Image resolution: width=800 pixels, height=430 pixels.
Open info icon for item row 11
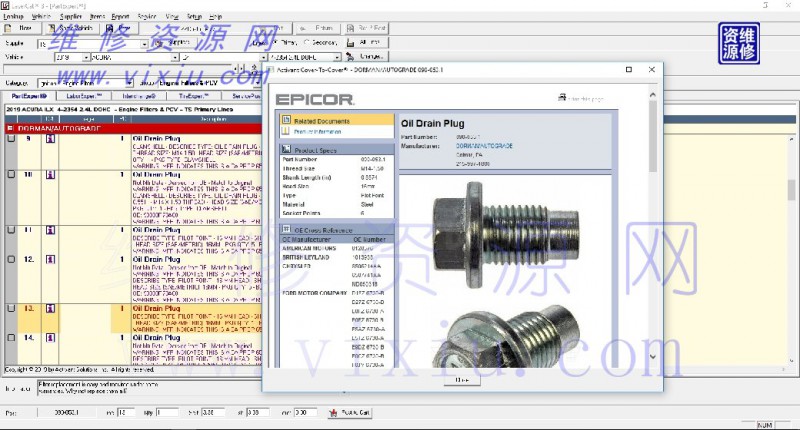[x=50, y=230]
